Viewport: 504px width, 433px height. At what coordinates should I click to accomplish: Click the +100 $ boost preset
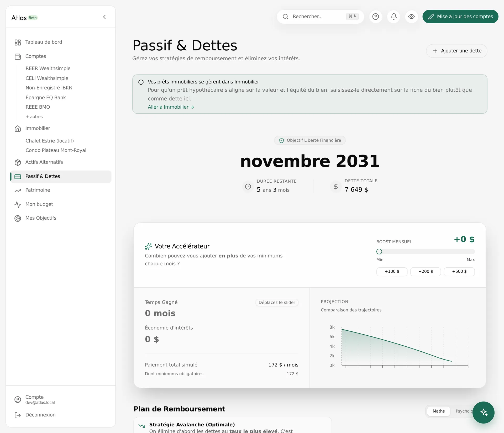point(392,272)
